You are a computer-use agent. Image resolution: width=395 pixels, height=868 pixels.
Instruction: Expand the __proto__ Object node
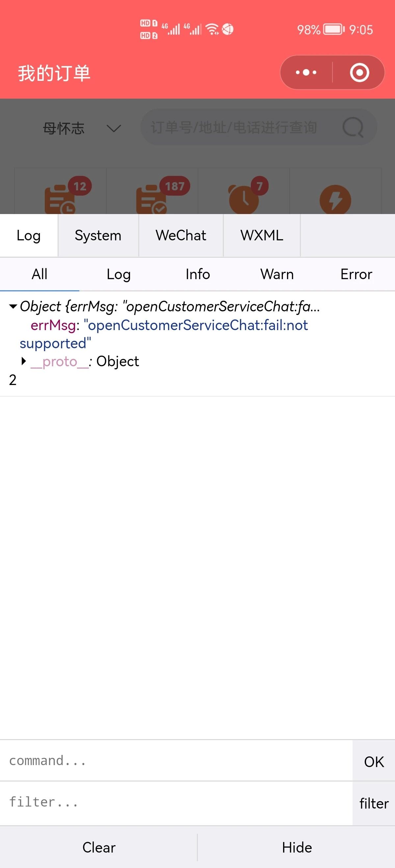point(24,361)
